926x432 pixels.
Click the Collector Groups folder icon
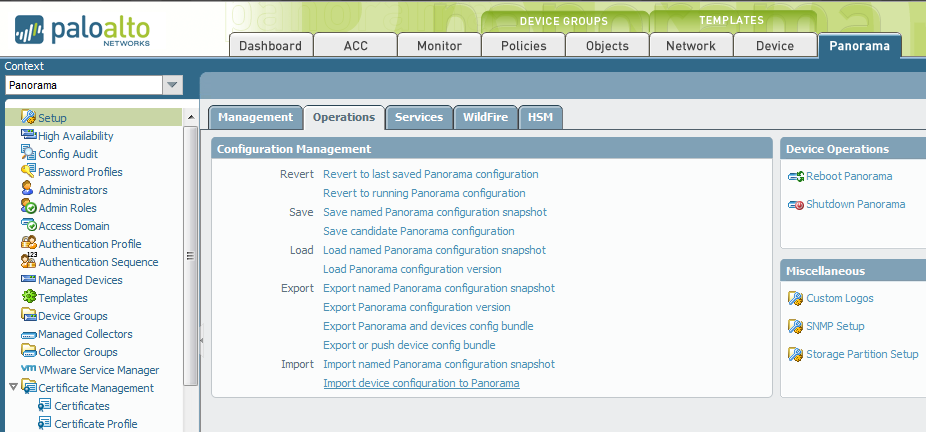point(28,351)
